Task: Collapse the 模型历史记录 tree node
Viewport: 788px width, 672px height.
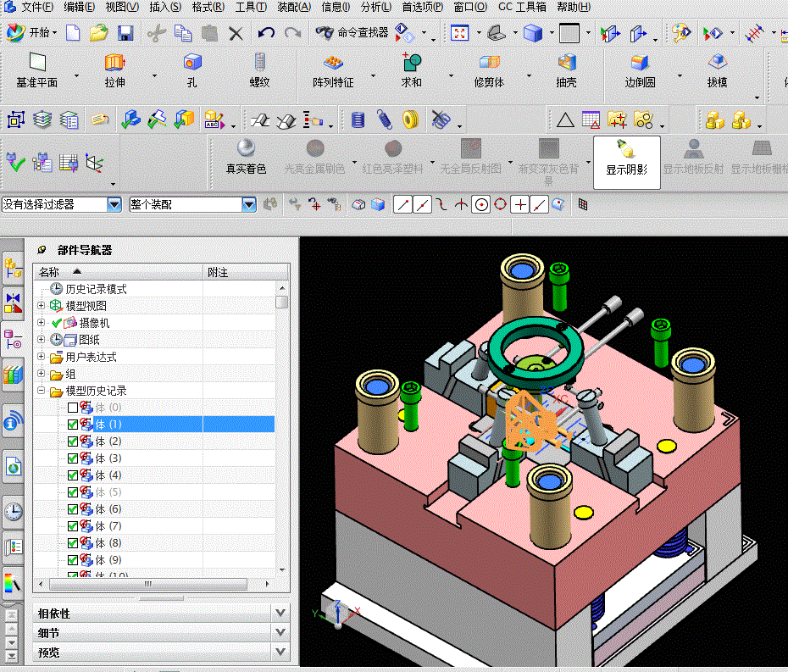Action: 42,391
